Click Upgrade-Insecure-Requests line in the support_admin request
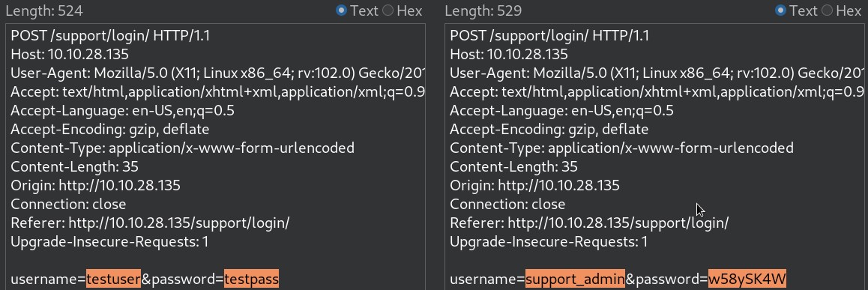 [x=549, y=242]
